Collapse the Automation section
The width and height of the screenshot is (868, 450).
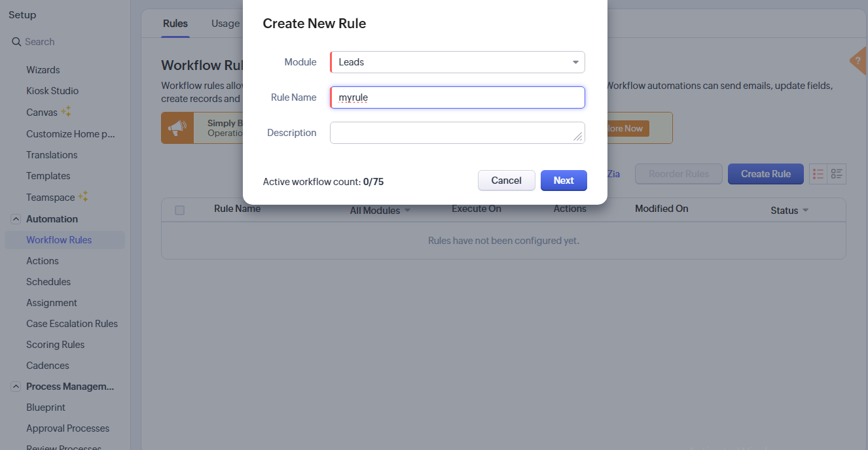point(16,219)
